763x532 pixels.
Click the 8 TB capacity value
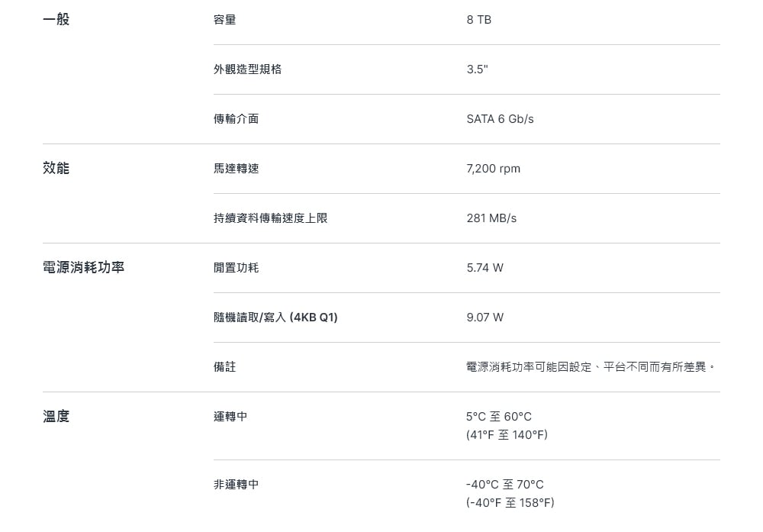click(479, 20)
